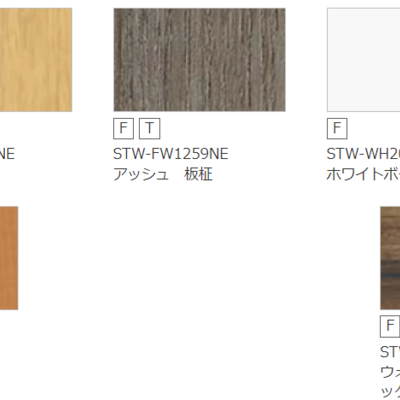Screen dimensions: 400x400
Task: Click the F badge under walnut swatch
Action: coord(390,326)
